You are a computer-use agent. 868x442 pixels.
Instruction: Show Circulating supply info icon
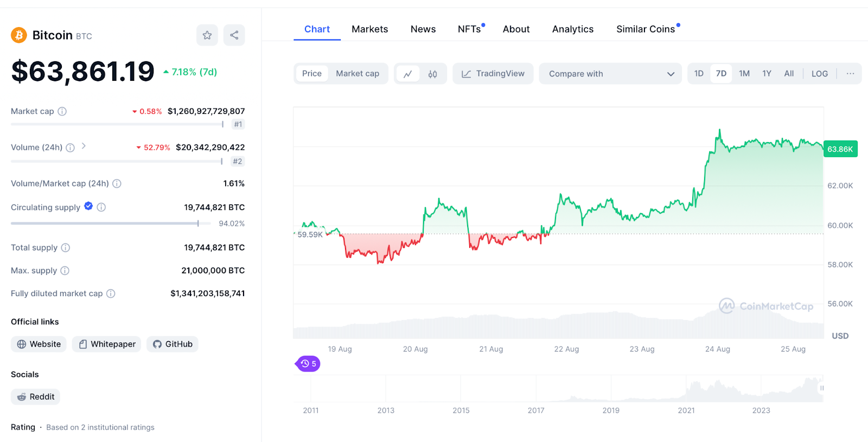tap(101, 207)
